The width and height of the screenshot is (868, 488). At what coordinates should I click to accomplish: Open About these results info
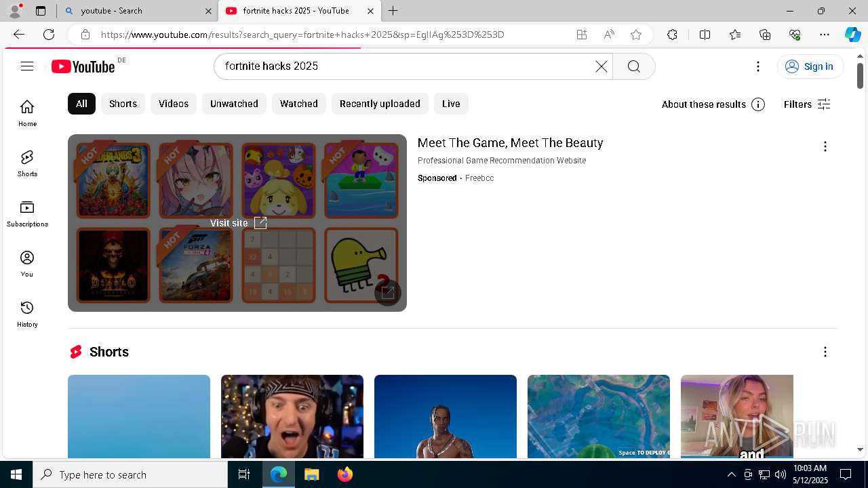tap(713, 104)
